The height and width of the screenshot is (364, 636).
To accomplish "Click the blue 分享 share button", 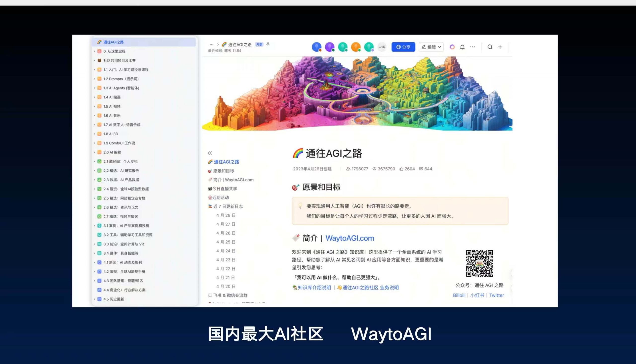I will [403, 47].
